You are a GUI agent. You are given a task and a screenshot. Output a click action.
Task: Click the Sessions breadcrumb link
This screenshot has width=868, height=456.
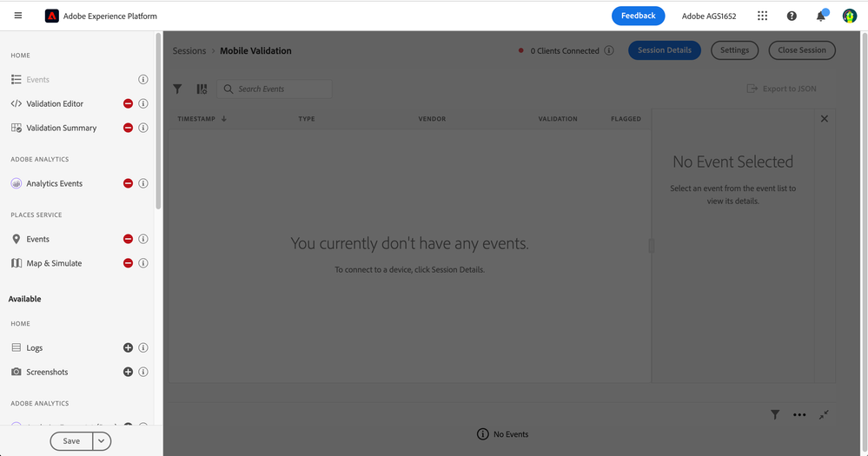(x=189, y=51)
